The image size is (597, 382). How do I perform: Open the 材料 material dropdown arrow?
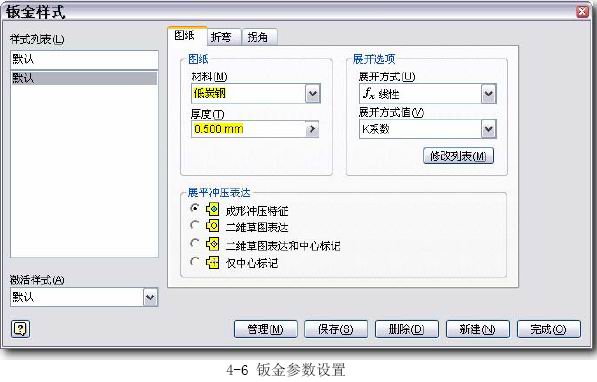pyautogui.click(x=313, y=94)
